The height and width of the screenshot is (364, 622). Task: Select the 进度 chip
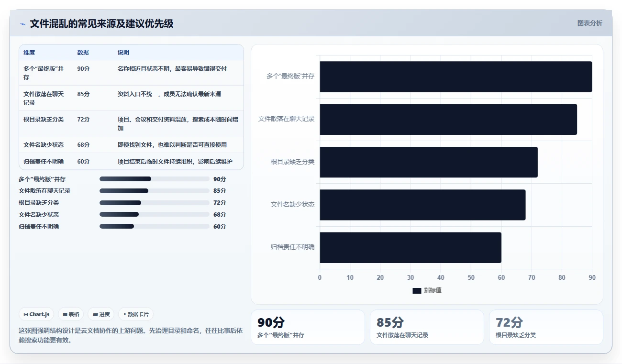tap(101, 314)
